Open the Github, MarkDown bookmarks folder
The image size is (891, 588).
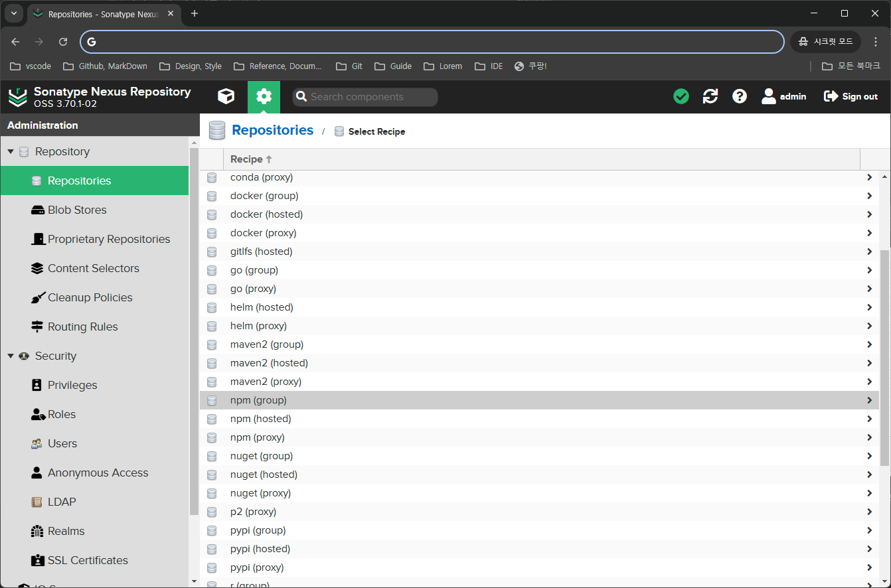pos(105,66)
